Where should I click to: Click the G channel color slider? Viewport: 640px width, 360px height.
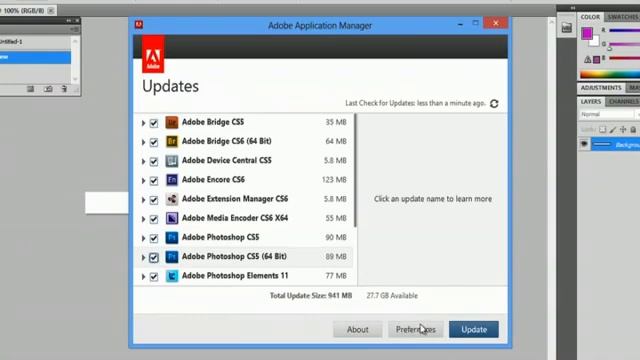(x=624, y=44)
